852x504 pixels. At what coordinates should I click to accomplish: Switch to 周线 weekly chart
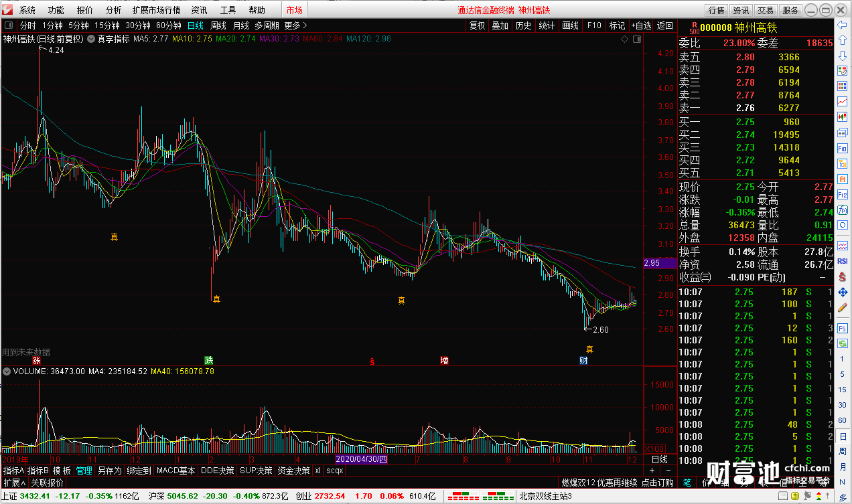tap(218, 25)
